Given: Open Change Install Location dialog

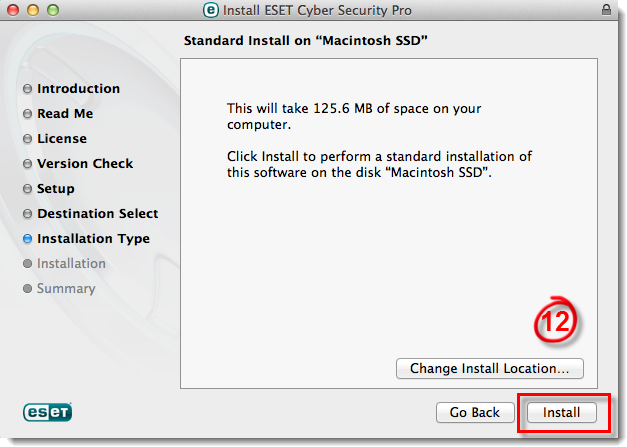Looking at the screenshot, I should pyautogui.click(x=489, y=368).
